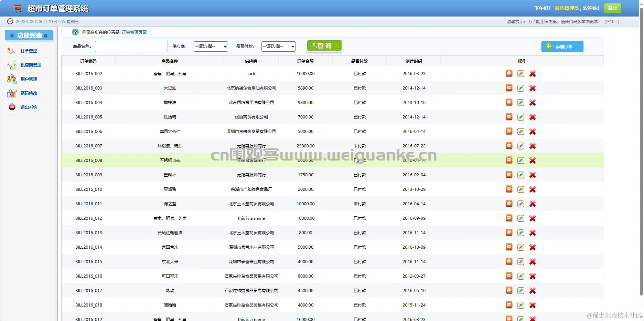Delete order BILL2016_017 with red X

(533, 291)
